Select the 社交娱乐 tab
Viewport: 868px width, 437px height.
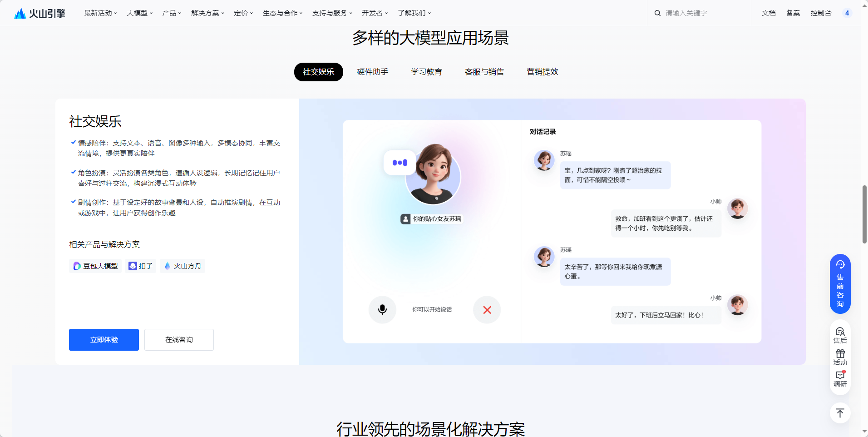click(x=319, y=72)
